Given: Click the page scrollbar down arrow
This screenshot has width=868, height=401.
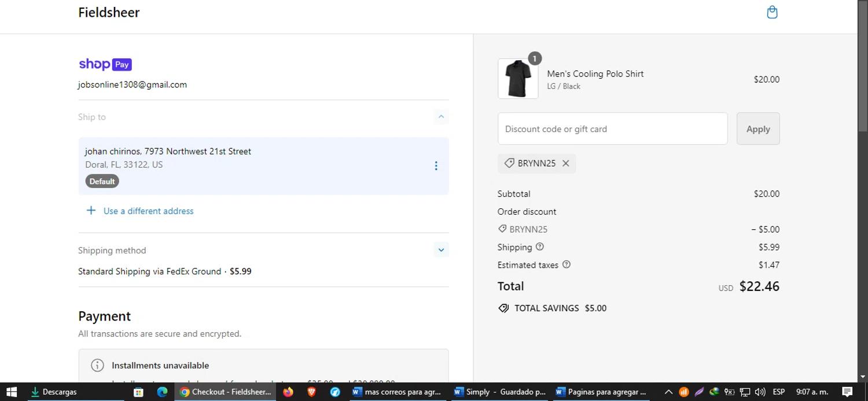Looking at the screenshot, I should (863, 377).
